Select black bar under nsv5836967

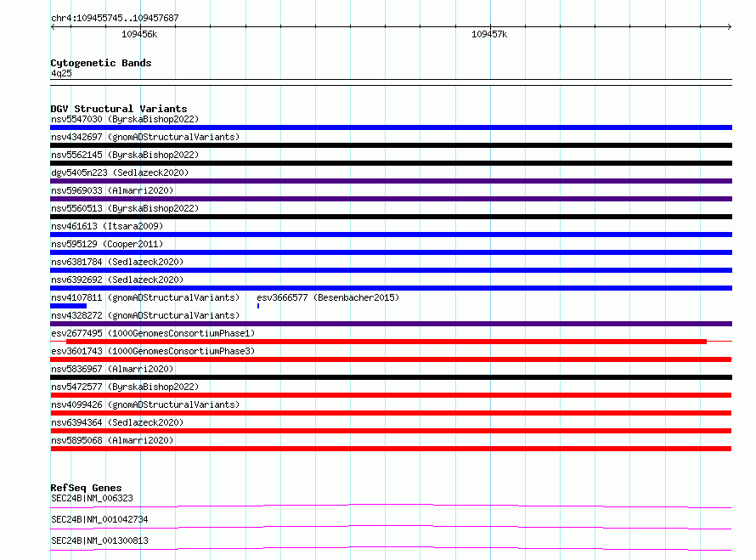tap(391, 377)
